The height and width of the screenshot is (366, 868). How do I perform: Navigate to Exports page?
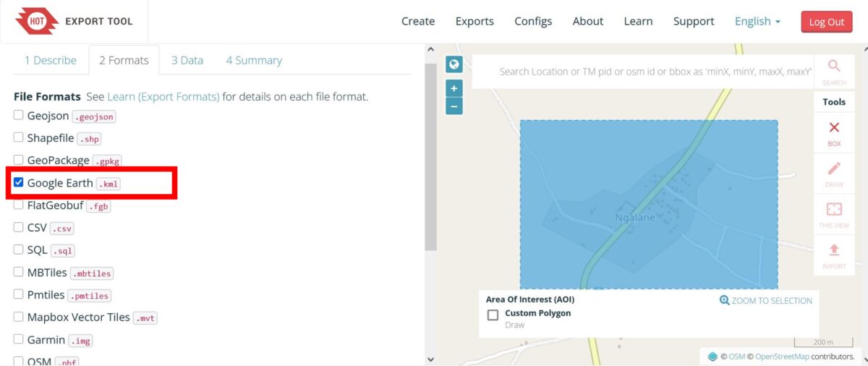pyautogui.click(x=475, y=21)
